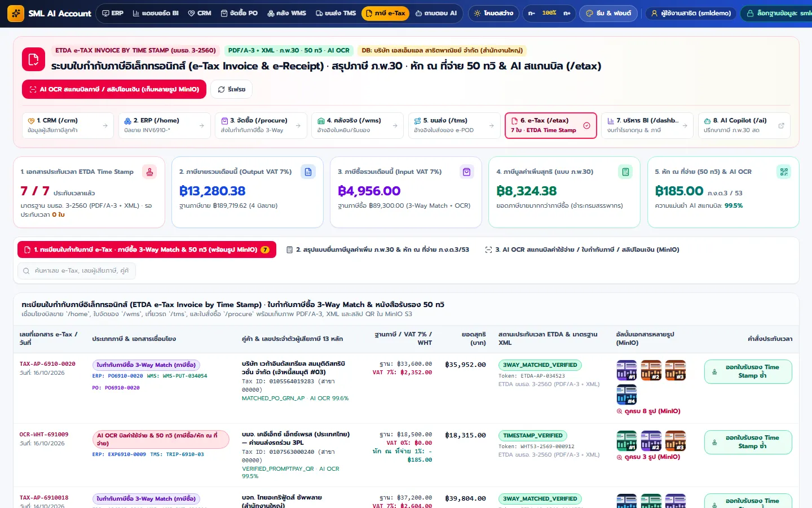This screenshot has width=812, height=508.
Task: Toggle the light mode (โหมดสว่าง) switch
Action: [494, 13]
